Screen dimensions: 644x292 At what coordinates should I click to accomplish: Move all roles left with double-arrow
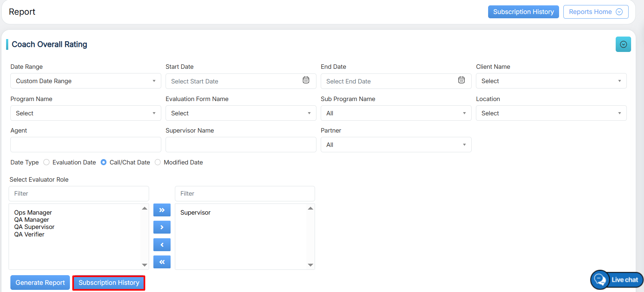(x=162, y=262)
